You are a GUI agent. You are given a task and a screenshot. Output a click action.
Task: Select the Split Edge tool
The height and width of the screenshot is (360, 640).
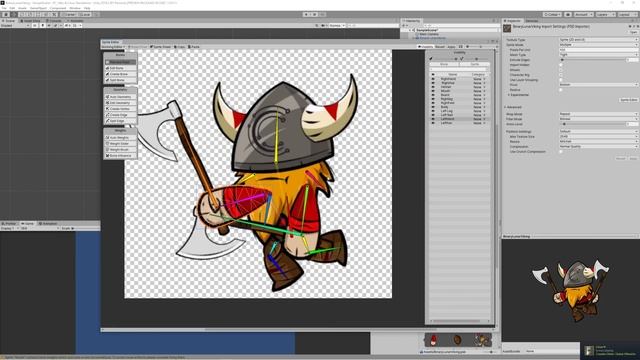coord(120,121)
